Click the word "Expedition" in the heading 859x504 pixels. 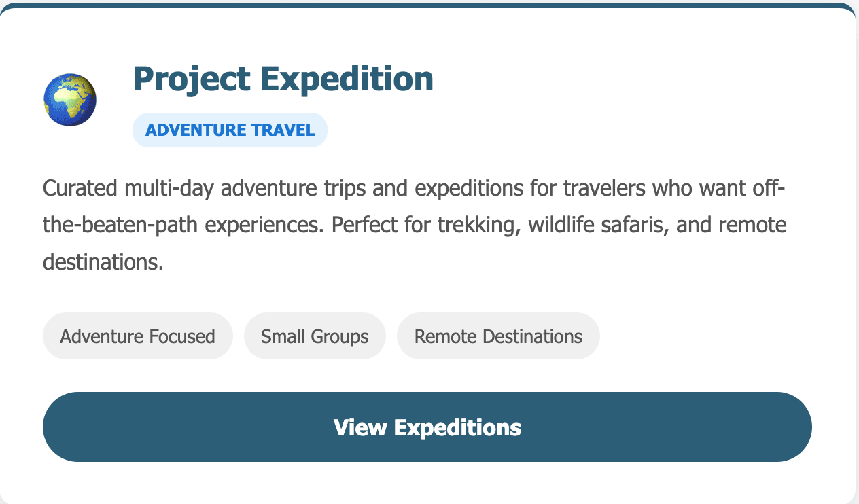(x=347, y=79)
